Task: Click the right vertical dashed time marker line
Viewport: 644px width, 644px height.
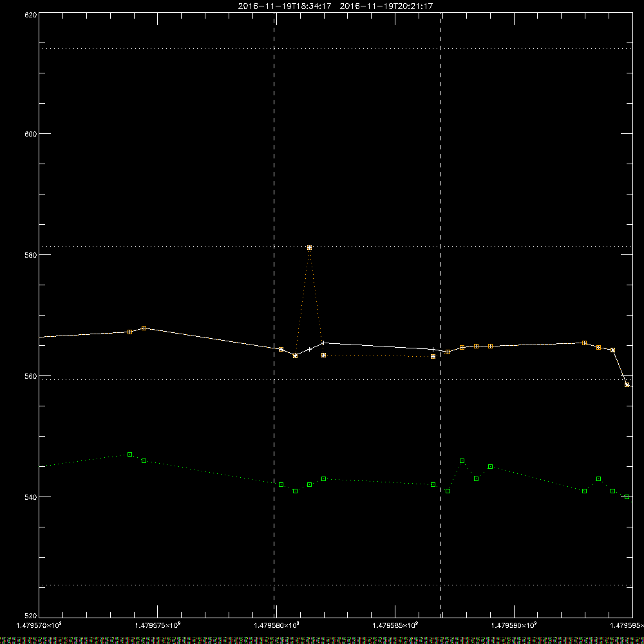Action: (440, 315)
